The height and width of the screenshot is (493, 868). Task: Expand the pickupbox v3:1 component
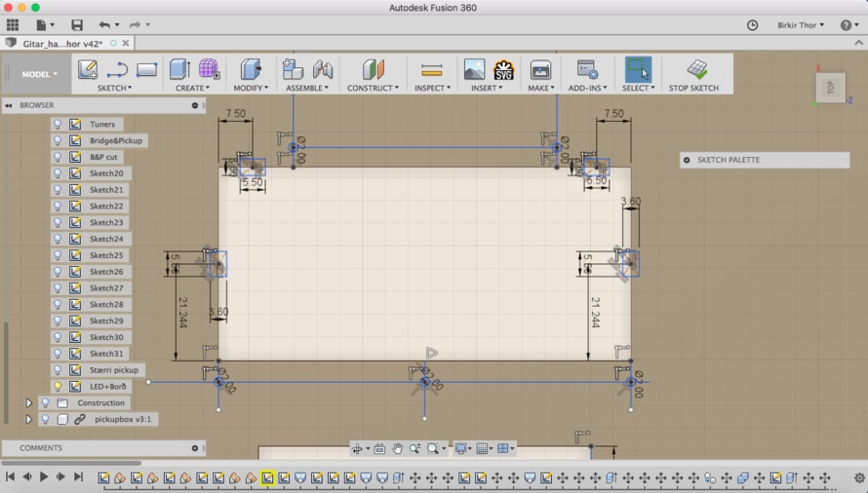tap(29, 419)
